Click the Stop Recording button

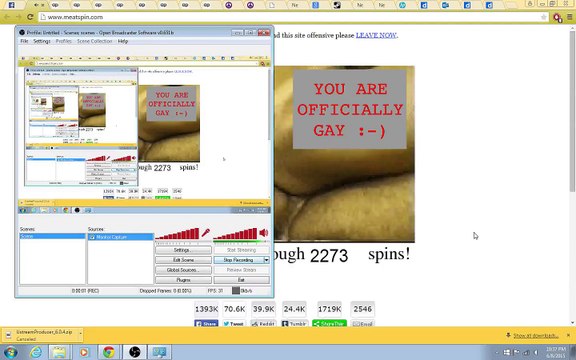click(238, 260)
